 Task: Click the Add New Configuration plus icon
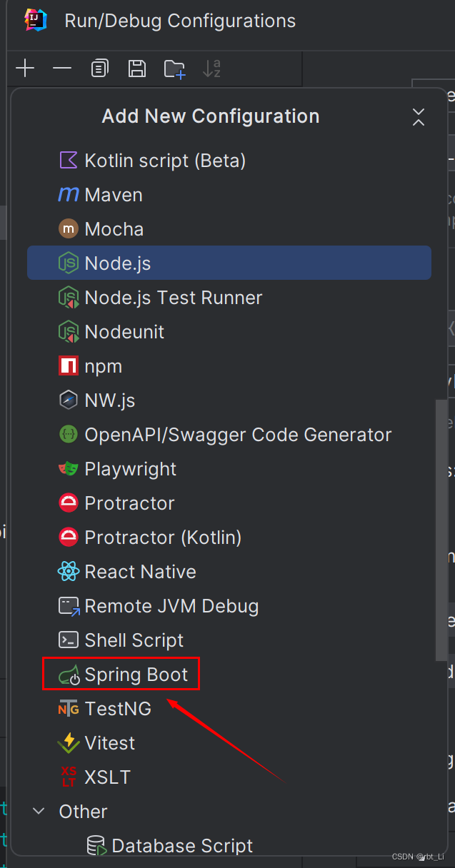tap(25, 69)
